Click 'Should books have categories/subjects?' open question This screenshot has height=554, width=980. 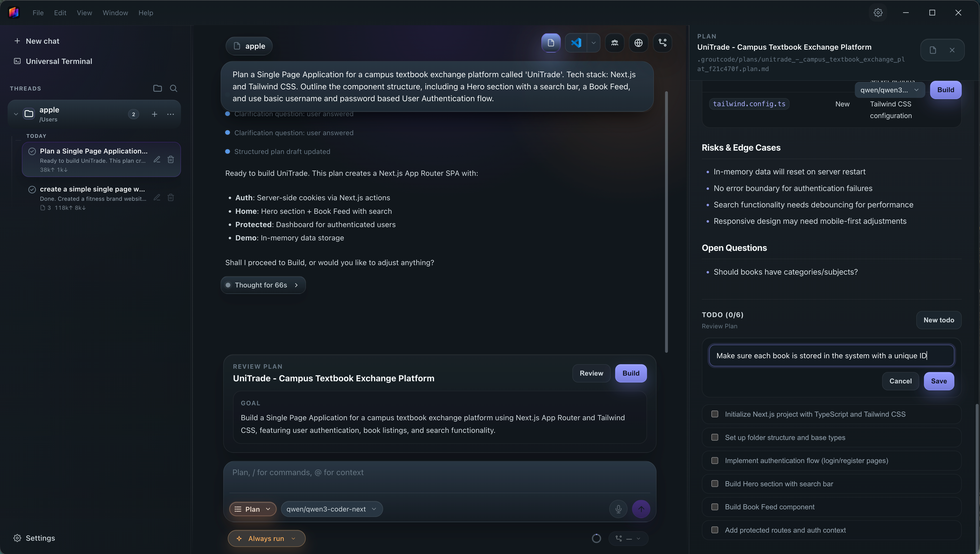(x=786, y=272)
